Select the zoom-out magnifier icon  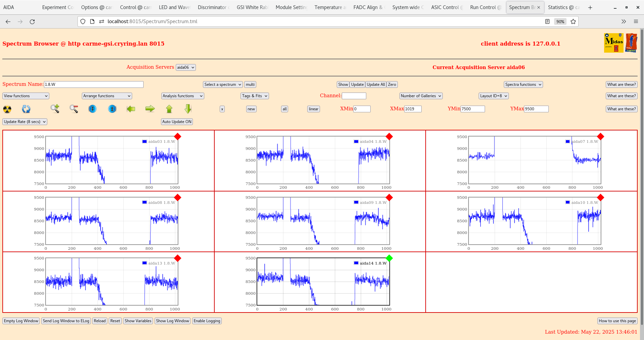(73, 109)
